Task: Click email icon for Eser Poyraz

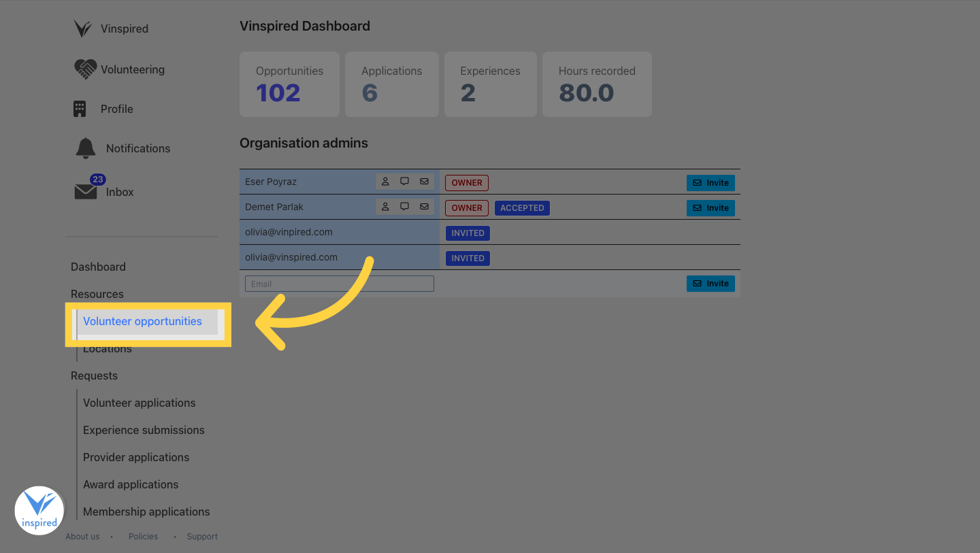Action: [424, 182]
